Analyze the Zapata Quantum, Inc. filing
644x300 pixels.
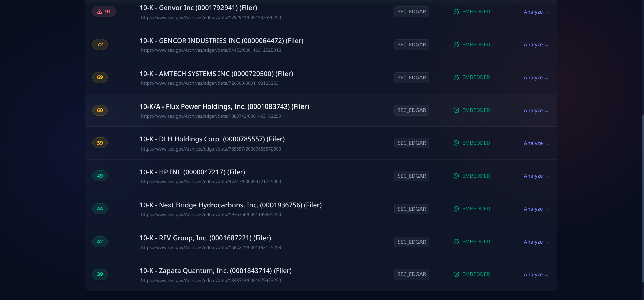click(x=536, y=275)
